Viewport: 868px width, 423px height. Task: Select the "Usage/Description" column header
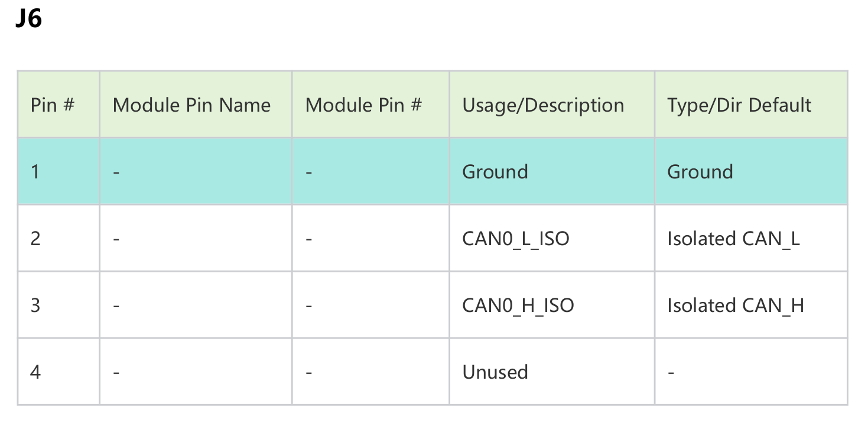543,105
